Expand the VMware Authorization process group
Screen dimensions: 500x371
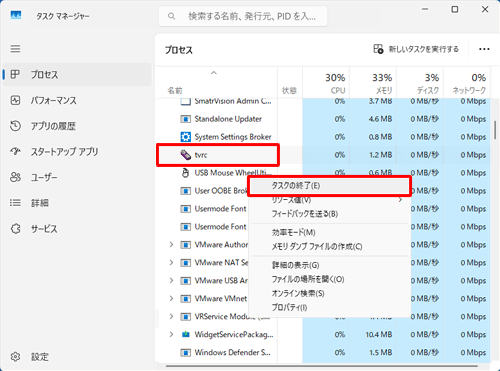pyautogui.click(x=171, y=245)
